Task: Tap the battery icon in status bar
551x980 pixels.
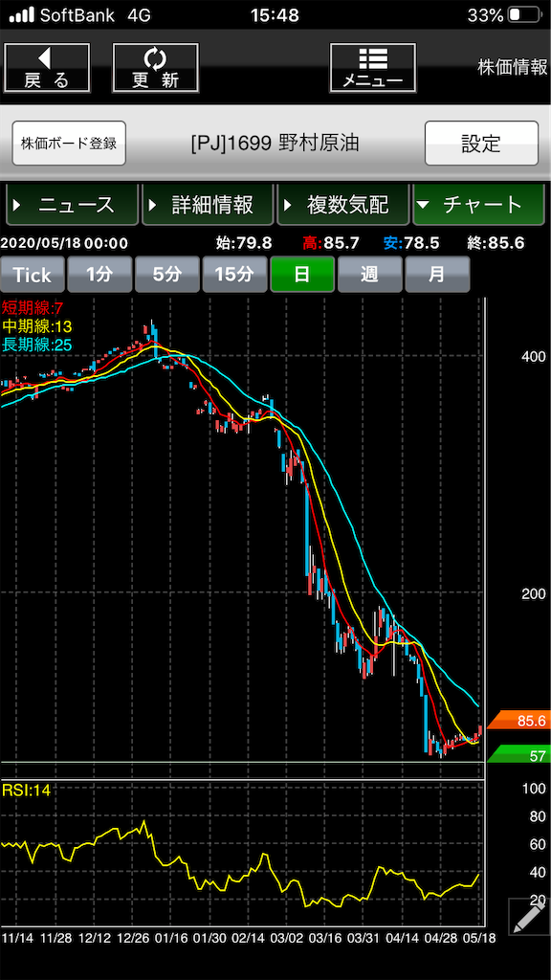Action: [525, 15]
